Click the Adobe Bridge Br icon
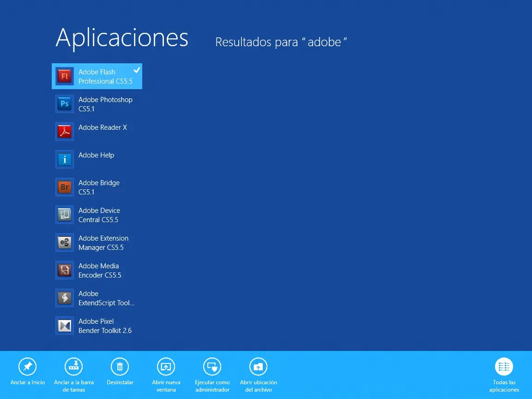The image size is (532, 399). (65, 187)
